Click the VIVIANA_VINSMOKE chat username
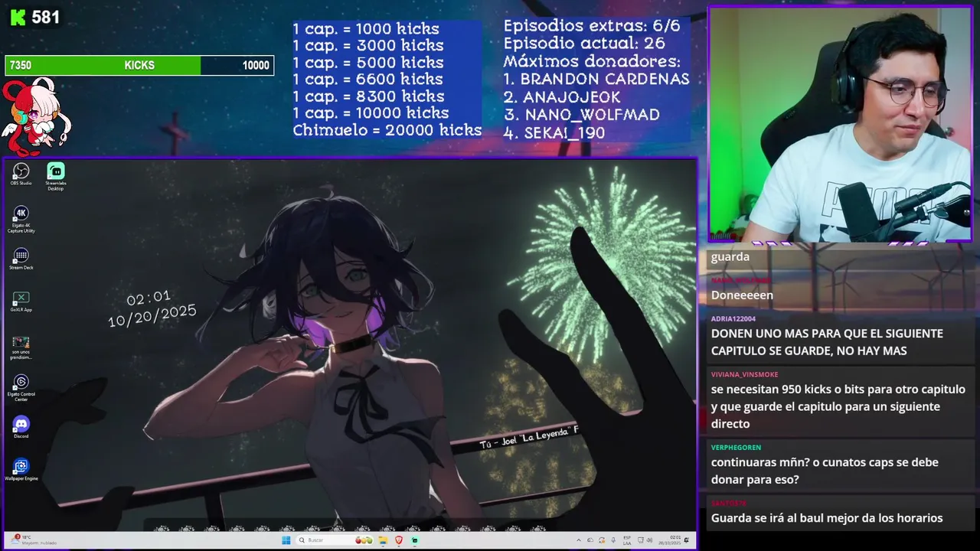 tap(744, 374)
